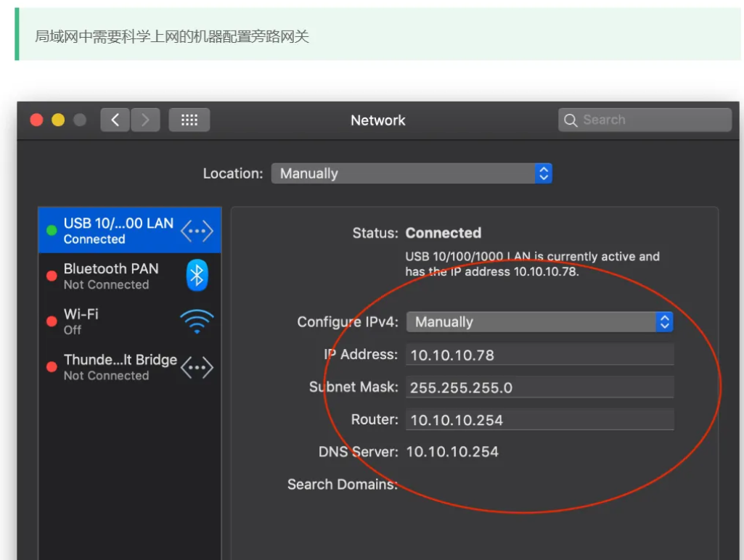
Task: Click the gray zoom window button
Action: tap(79, 120)
